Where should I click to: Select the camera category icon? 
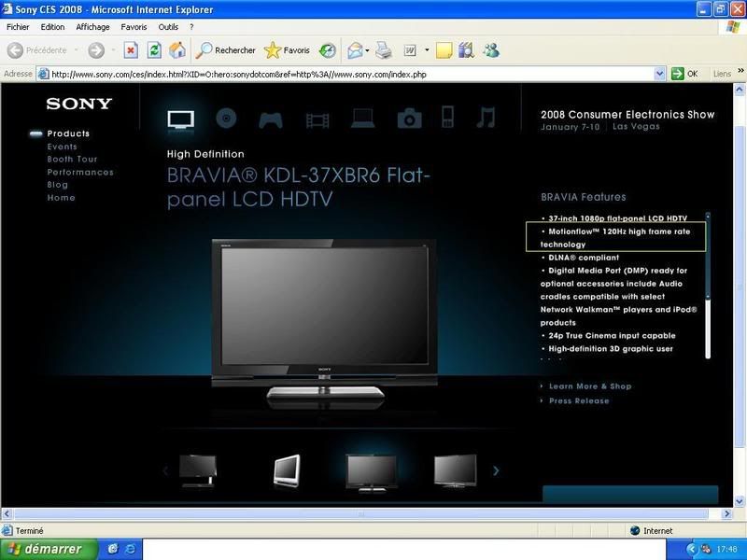pyautogui.click(x=409, y=119)
